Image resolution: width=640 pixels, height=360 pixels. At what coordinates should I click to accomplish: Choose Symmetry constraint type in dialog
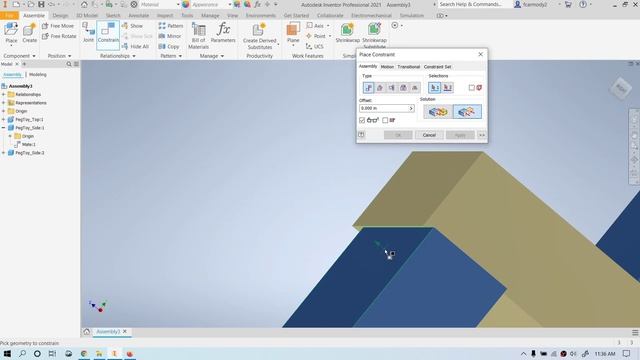(x=415, y=88)
